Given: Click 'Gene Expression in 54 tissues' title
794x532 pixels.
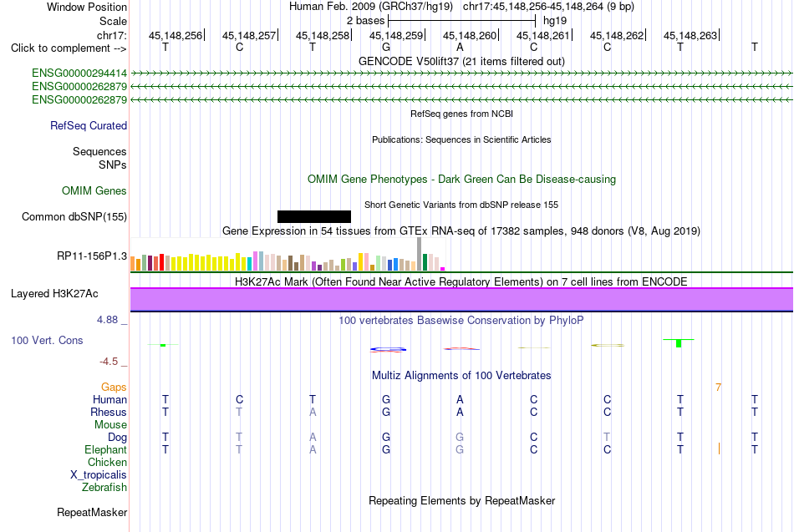Looking at the screenshot, I should coord(461,231).
